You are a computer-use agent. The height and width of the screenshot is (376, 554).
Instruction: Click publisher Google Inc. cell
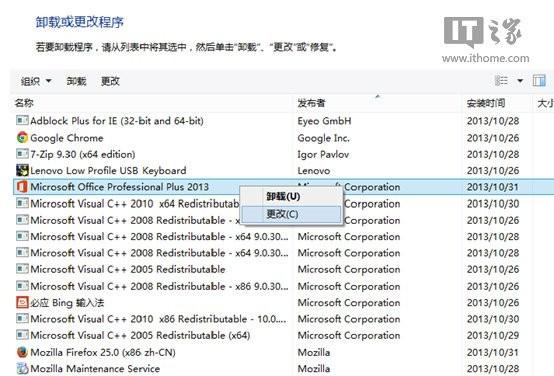pyautogui.click(x=324, y=138)
